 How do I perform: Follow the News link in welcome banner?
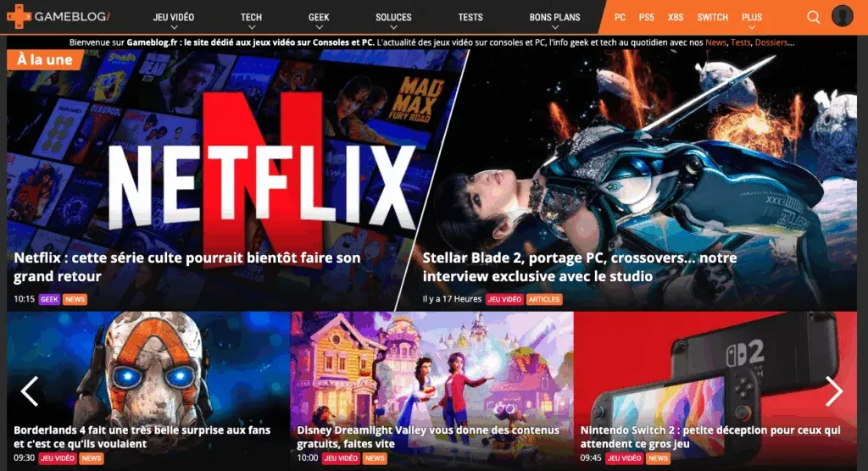[x=715, y=42]
